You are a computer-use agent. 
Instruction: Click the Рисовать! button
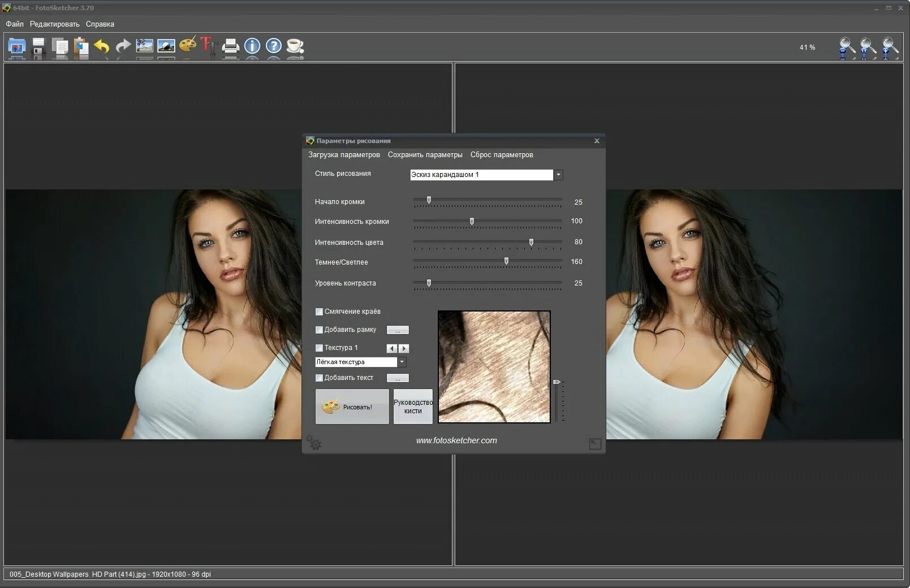tap(352, 407)
